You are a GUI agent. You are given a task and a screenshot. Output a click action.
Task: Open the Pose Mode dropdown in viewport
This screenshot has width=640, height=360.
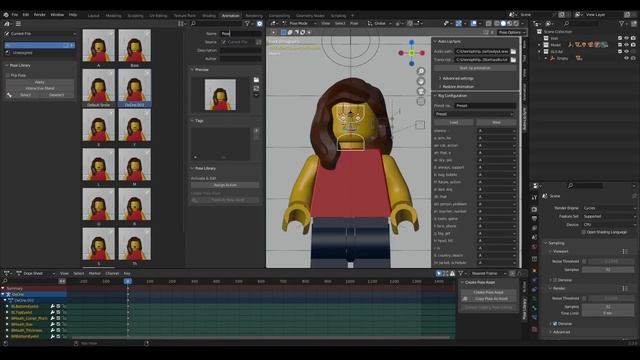coord(298,24)
